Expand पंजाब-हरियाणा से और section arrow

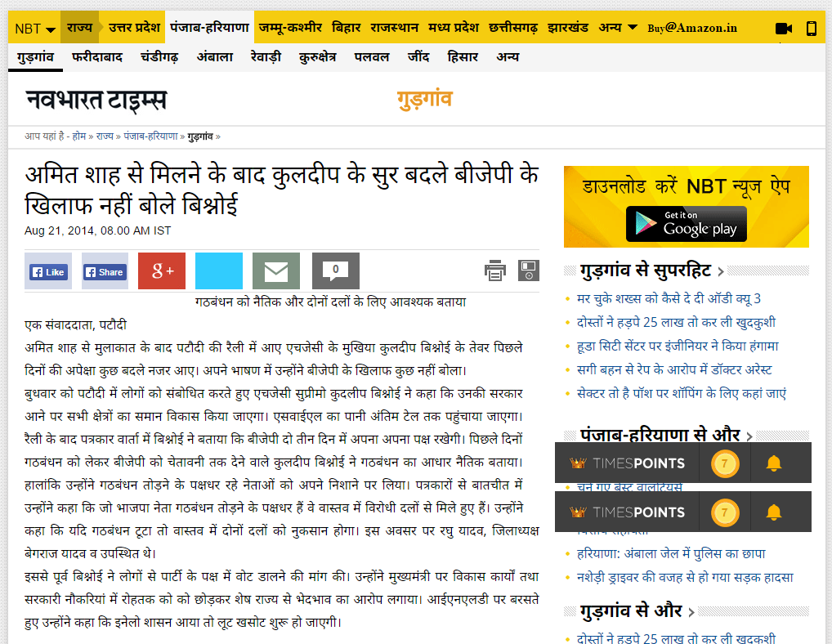[x=749, y=436]
